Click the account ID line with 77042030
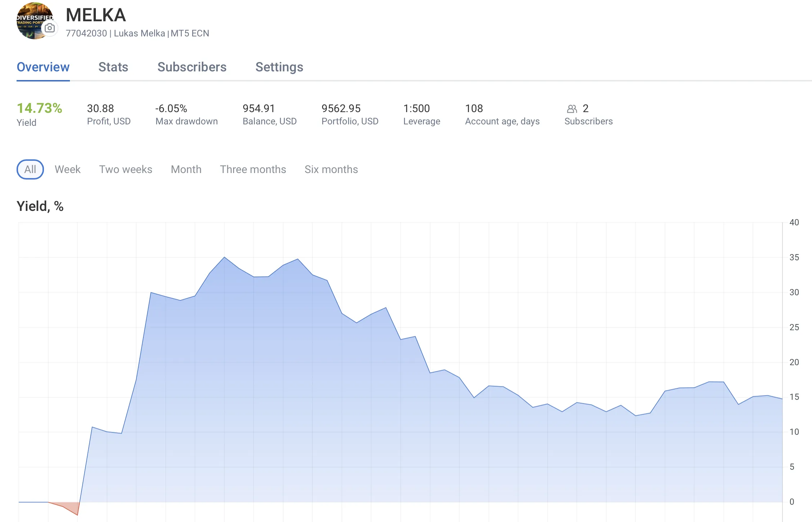Screen dimensions: 812x522 (137, 33)
